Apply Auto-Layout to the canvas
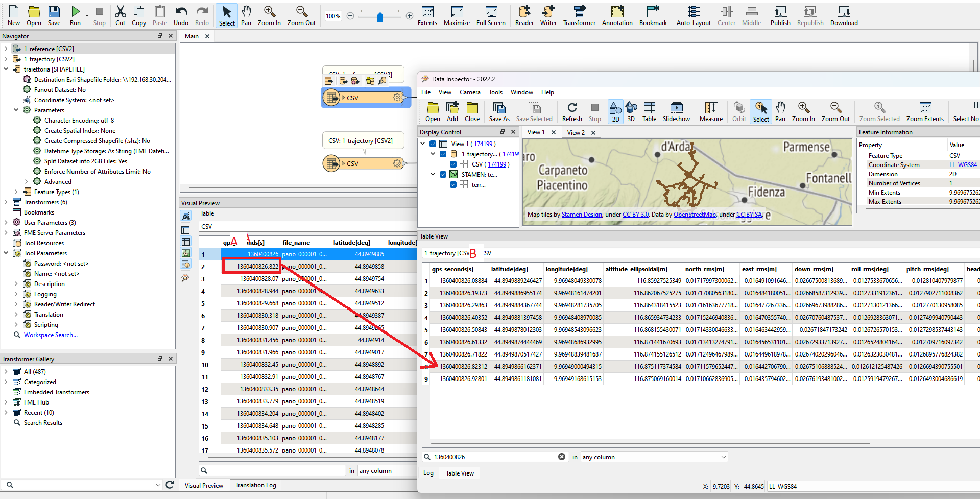Screen dimensions: 980x499 tap(694, 15)
